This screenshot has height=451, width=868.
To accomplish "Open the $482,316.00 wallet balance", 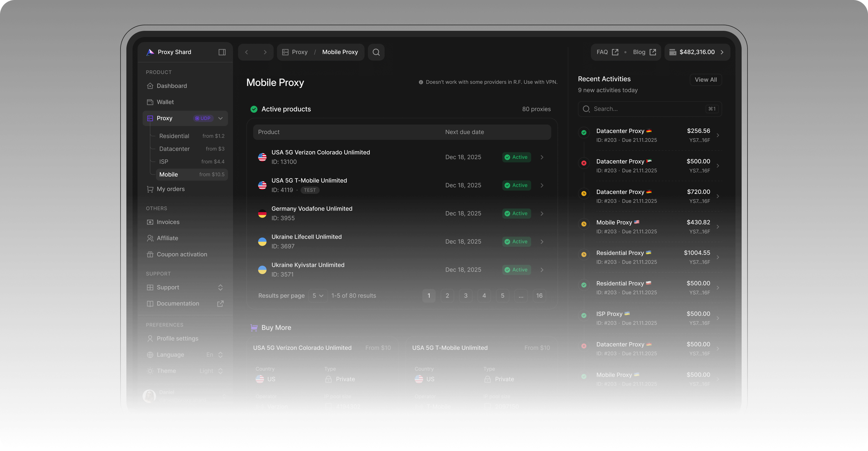I will tap(697, 52).
